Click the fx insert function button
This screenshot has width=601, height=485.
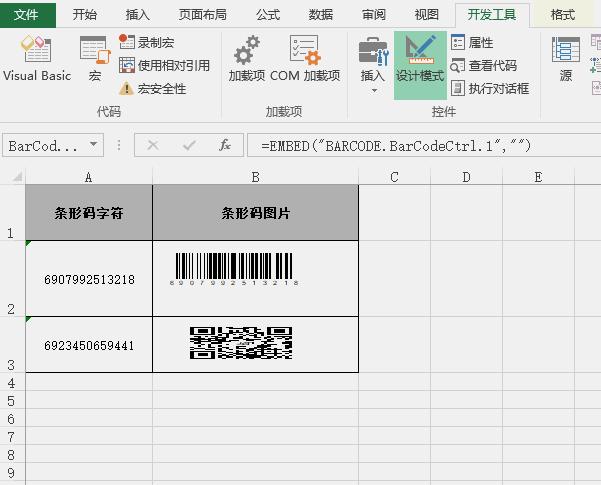point(225,145)
